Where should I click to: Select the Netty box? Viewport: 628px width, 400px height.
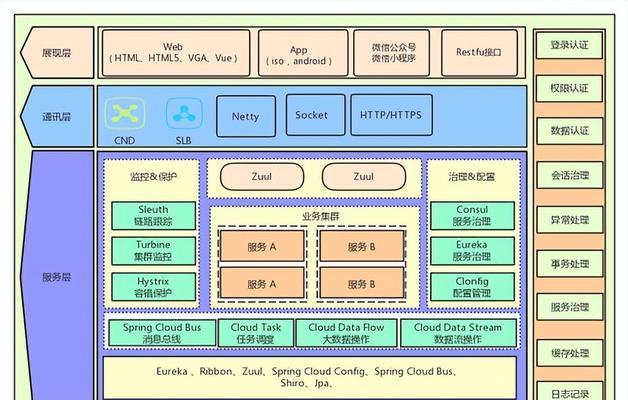[x=246, y=117]
